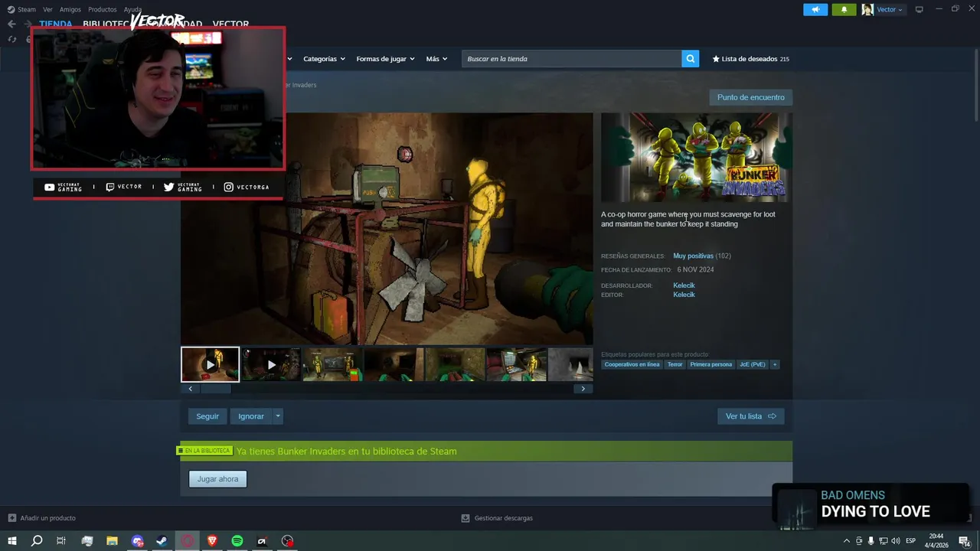
Task: Open the Kelecik developer link
Action: click(684, 285)
